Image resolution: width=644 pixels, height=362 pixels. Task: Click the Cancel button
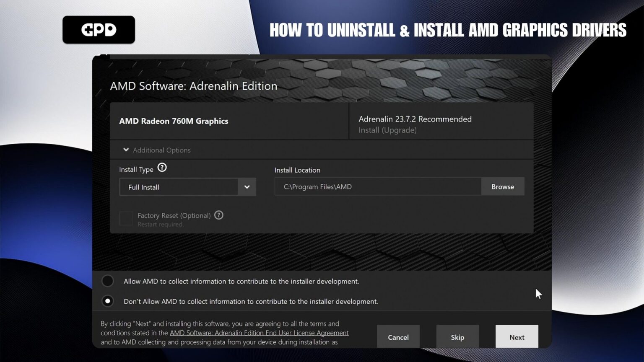pos(398,337)
